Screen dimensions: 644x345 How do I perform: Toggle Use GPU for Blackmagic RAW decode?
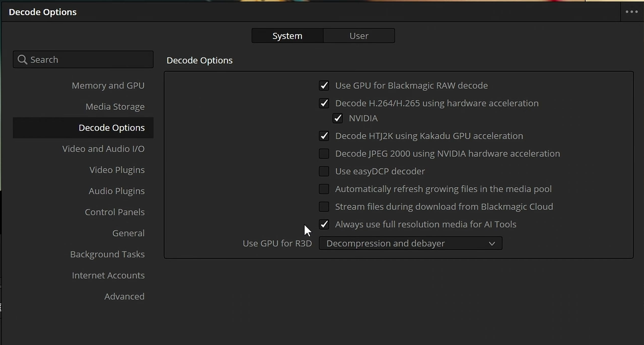tap(324, 86)
